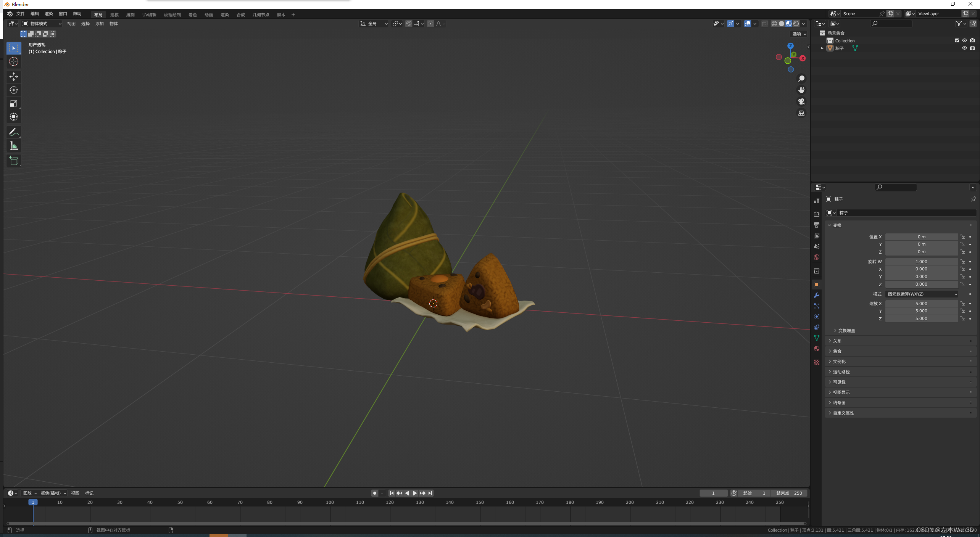Screen dimensions: 980x537
Task: Uncheck the Collection exclude checkbox
Action: pyautogui.click(x=957, y=40)
